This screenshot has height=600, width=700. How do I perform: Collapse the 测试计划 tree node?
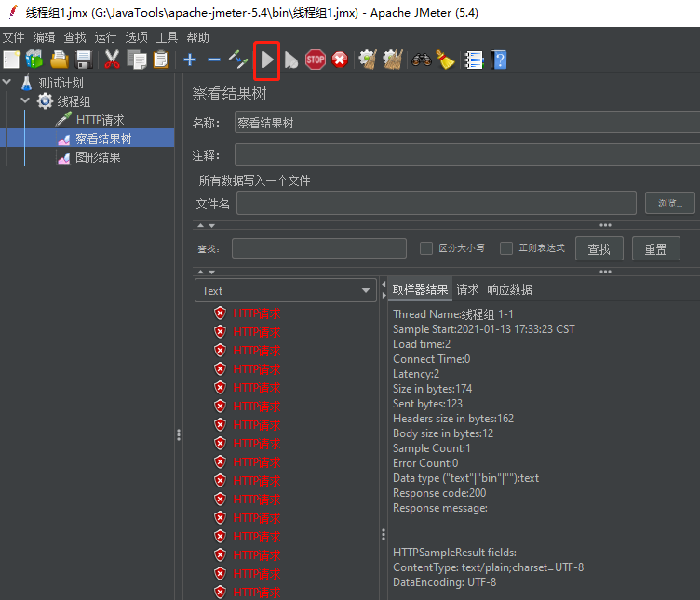coord(7,82)
